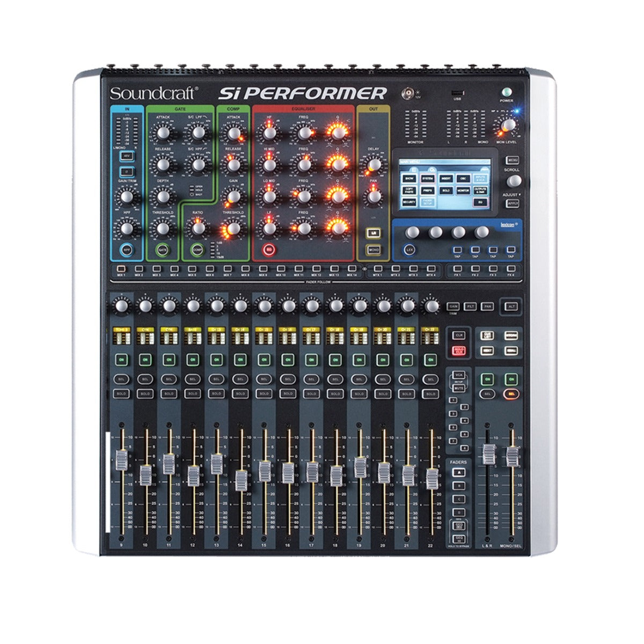This screenshot has width=644, height=644.
Task: Click the L & R master fader
Action: click(x=488, y=454)
